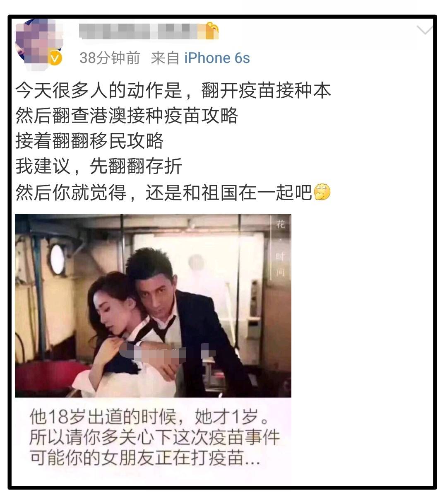Click the yellow verified V badge
The height and width of the screenshot is (504, 447).
(55, 58)
